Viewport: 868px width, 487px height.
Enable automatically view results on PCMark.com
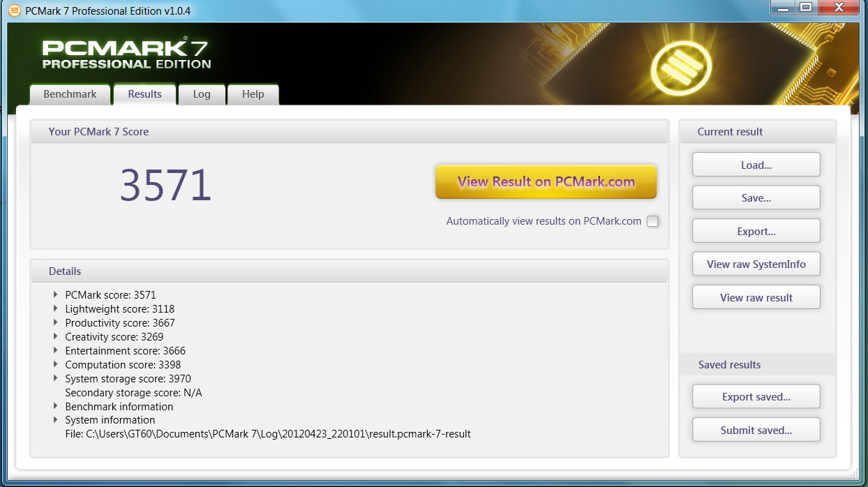click(x=652, y=221)
